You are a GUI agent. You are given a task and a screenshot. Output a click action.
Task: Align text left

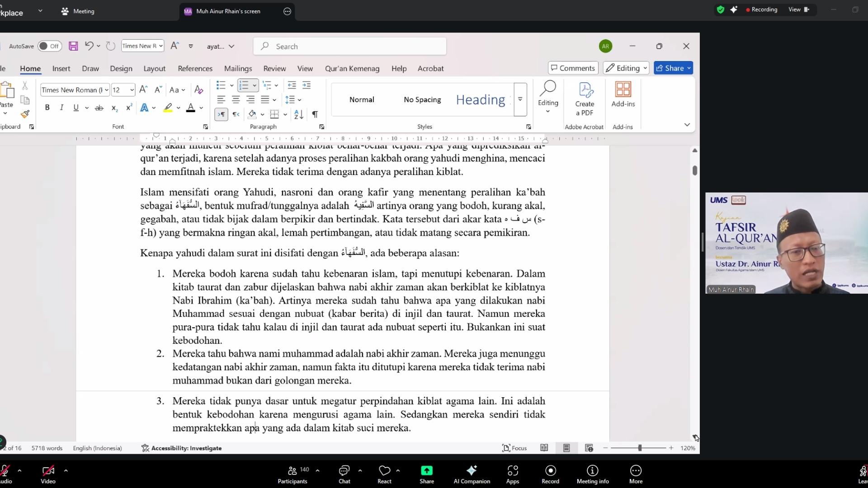221,99
